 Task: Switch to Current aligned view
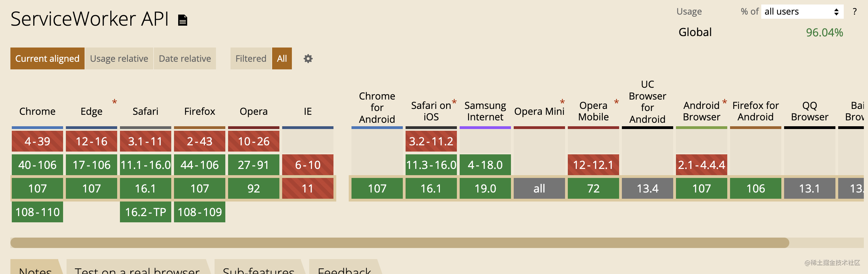pos(47,59)
